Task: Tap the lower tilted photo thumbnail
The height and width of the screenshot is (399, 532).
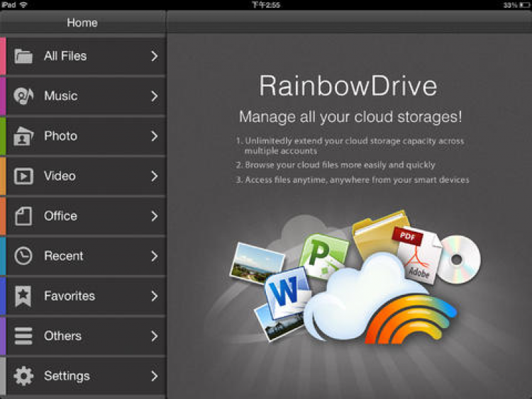Action: coord(278,324)
